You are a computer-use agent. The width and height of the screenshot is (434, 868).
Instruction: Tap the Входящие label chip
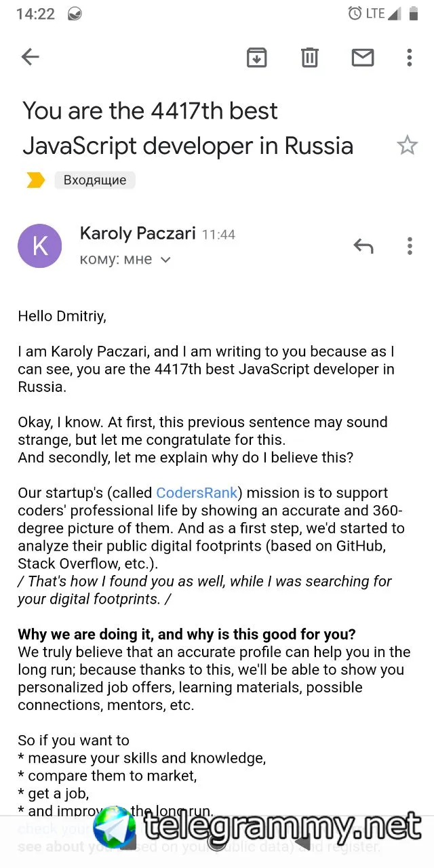[x=95, y=180]
